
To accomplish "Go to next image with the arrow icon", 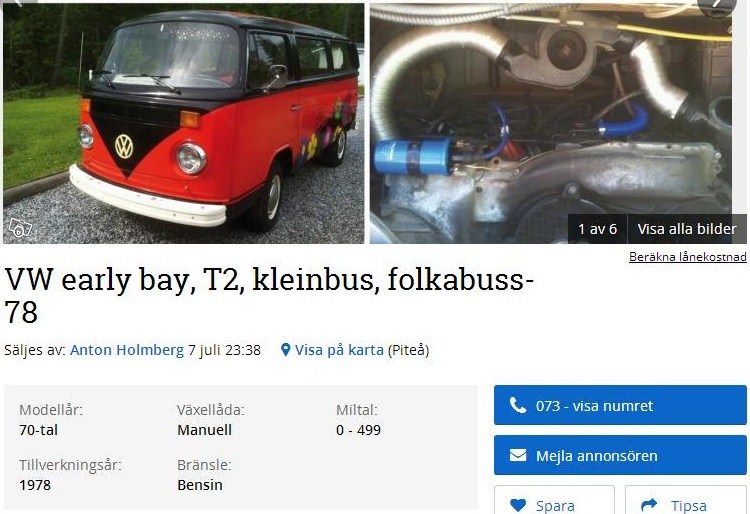I will click(x=716, y=5).
